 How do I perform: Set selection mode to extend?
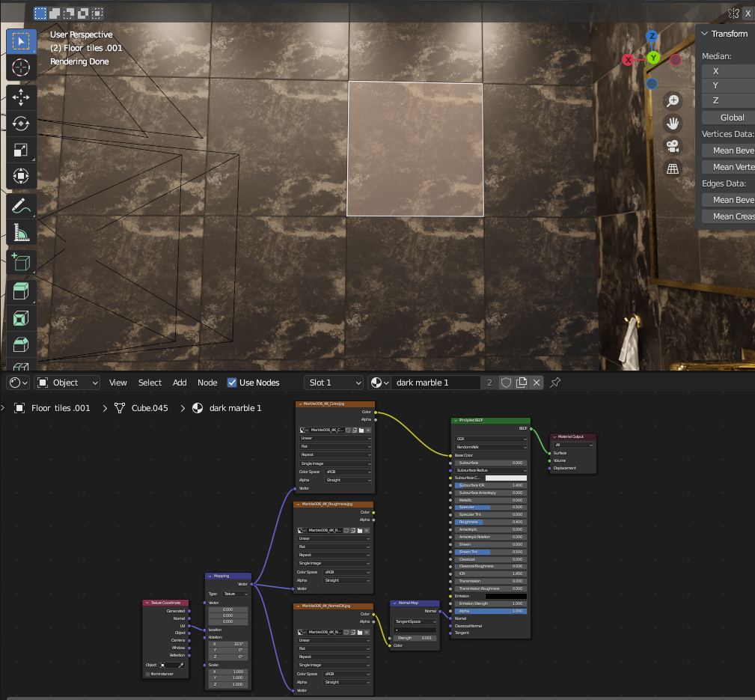pyautogui.click(x=55, y=13)
